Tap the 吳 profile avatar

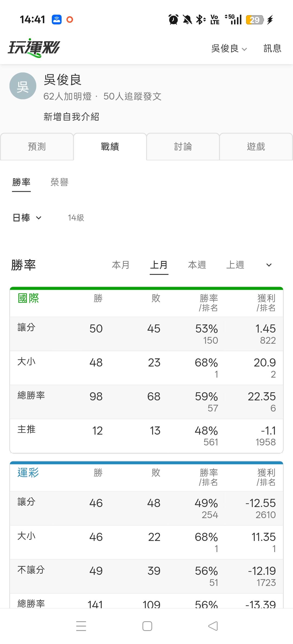pyautogui.click(x=23, y=86)
